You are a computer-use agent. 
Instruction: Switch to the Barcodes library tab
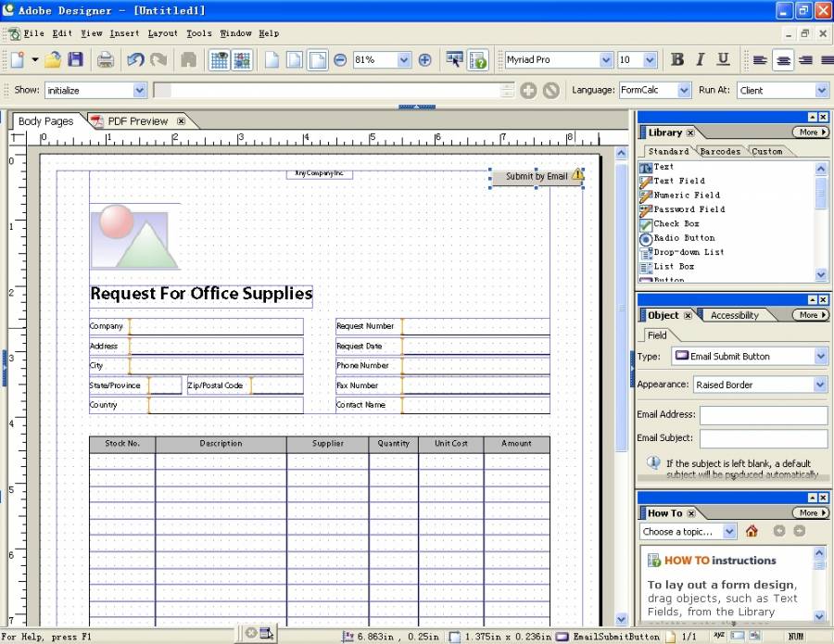click(x=719, y=152)
